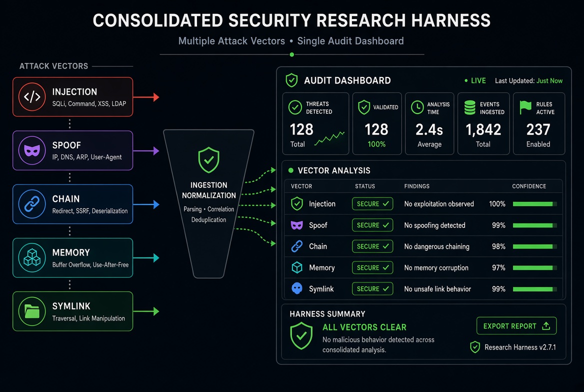Click the Memory row cube icon
Viewport: 584px width, 392px height.
297,267
